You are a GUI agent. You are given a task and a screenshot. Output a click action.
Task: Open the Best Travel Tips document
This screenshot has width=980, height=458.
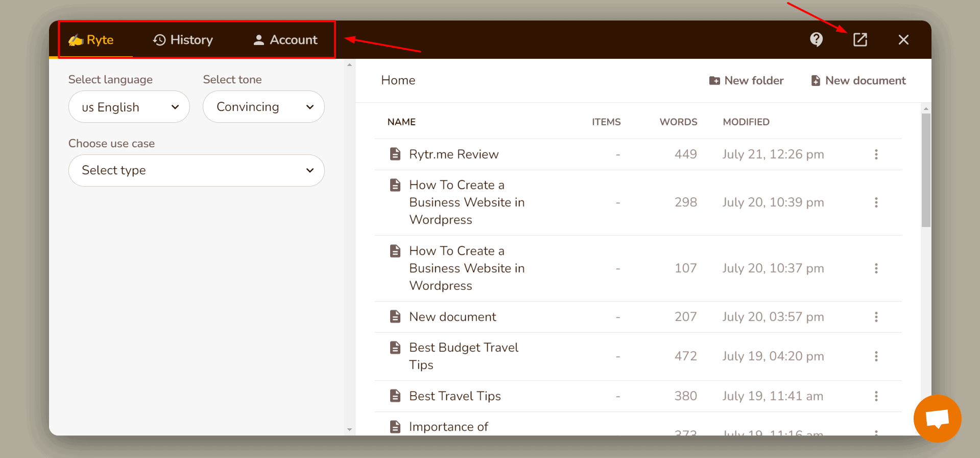coord(455,396)
